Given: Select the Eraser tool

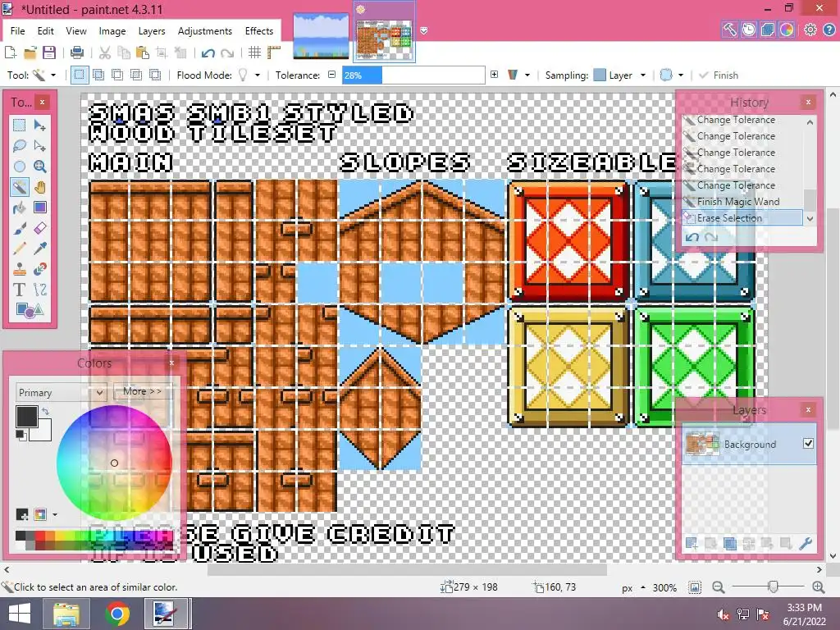Looking at the screenshot, I should click(x=39, y=228).
